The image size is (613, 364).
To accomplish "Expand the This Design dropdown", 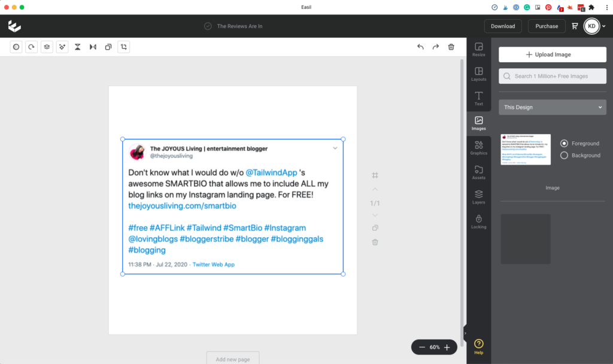I will pyautogui.click(x=553, y=107).
